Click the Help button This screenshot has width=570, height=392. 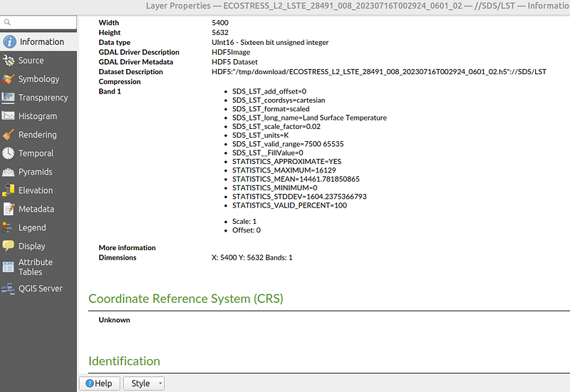click(98, 383)
